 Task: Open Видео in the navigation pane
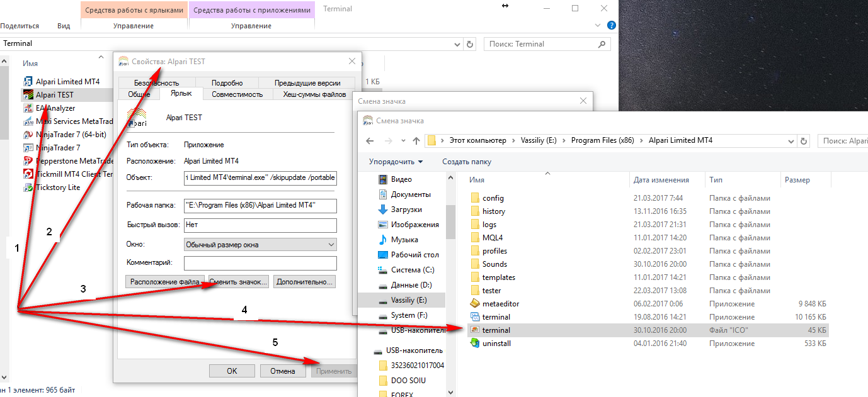click(x=401, y=179)
